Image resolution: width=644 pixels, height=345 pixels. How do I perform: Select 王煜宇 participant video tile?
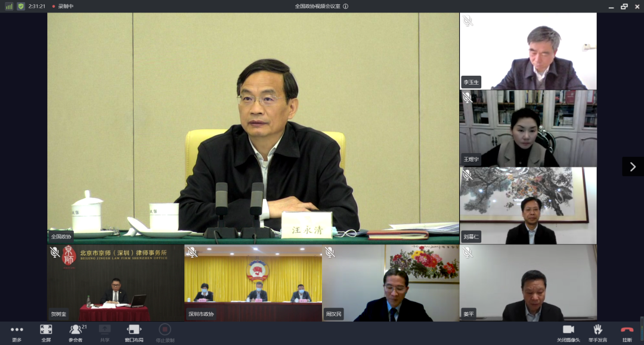[x=528, y=128]
